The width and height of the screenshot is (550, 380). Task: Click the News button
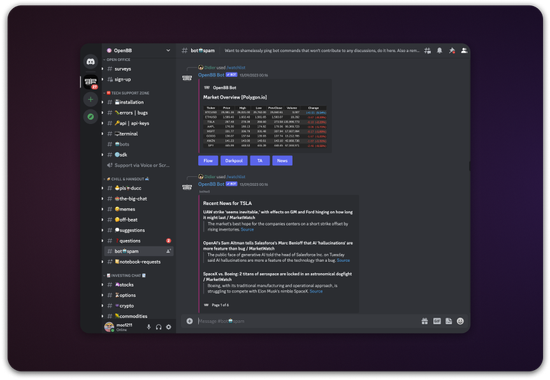point(282,161)
